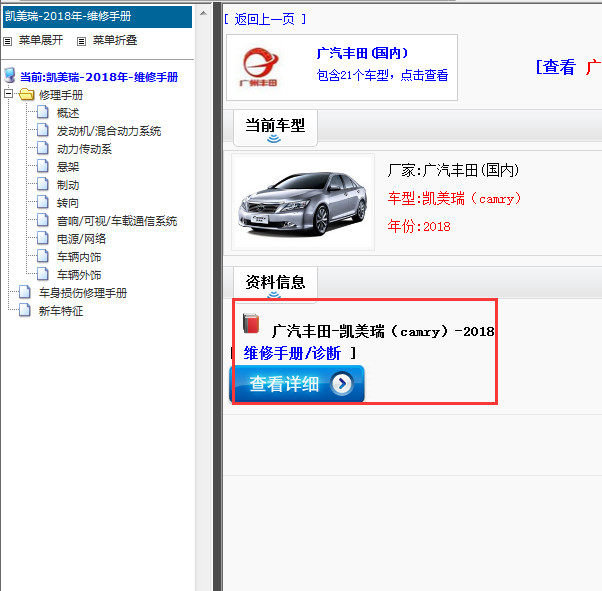This screenshot has width=602, height=591.
Task: Go back via 返回上一页 link
Action: click(x=265, y=19)
